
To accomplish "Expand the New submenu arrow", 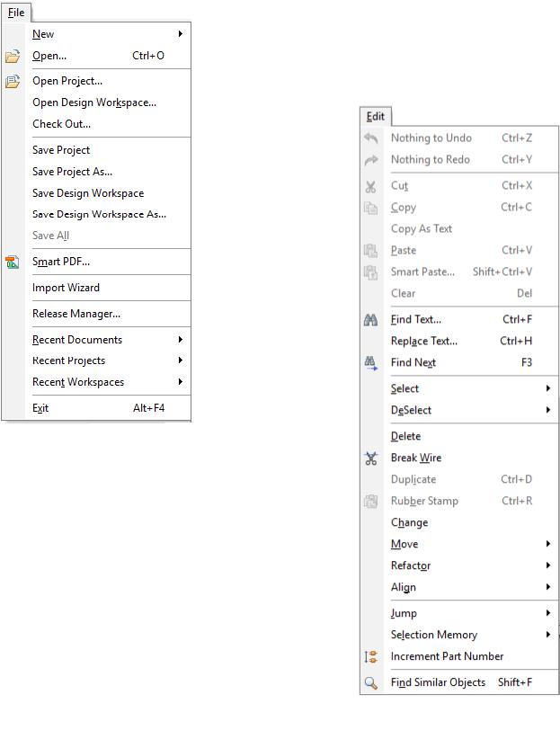I will click(x=180, y=34).
